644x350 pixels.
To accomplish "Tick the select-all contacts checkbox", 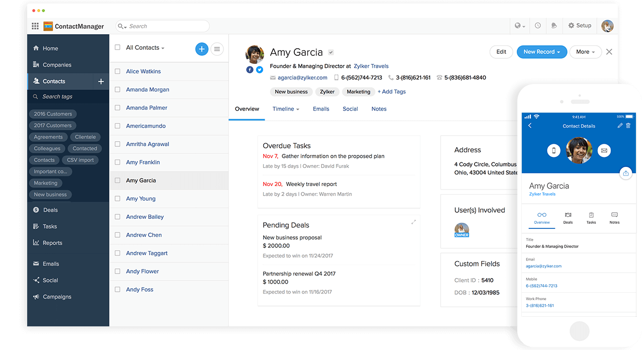I will tap(117, 47).
